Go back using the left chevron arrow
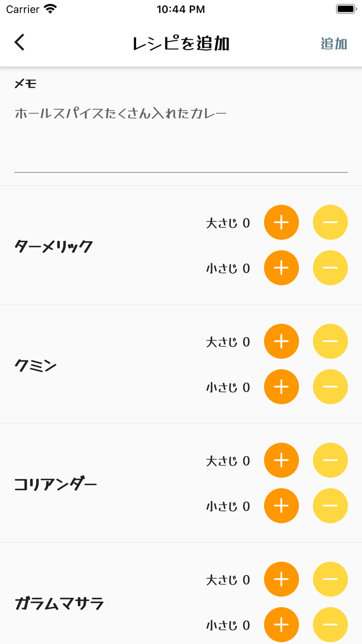 [20, 42]
